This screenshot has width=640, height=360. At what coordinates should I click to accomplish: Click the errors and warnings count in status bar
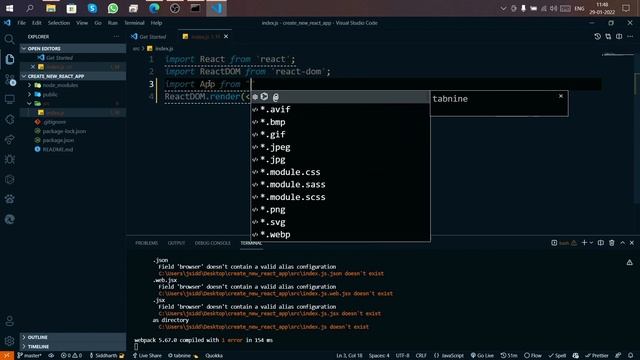71,356
